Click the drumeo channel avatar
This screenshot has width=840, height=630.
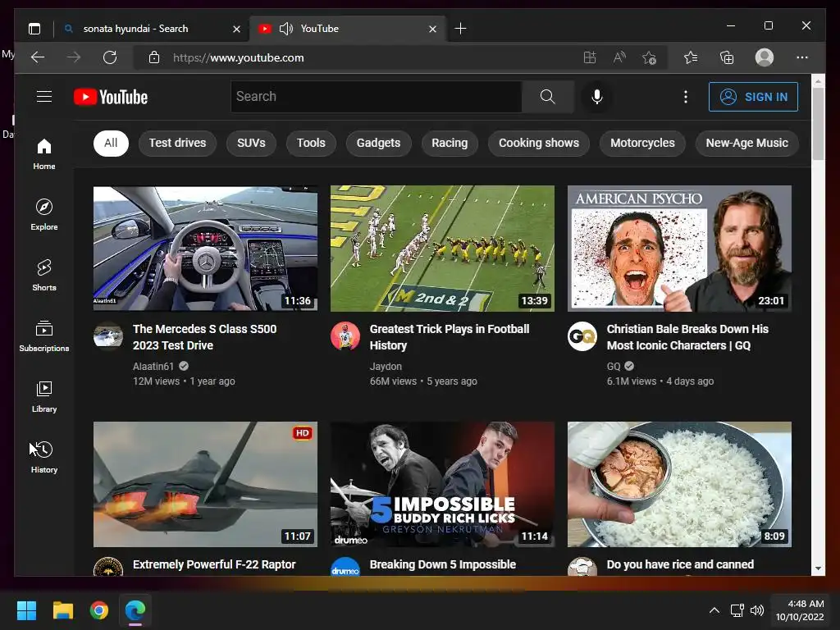point(345,567)
